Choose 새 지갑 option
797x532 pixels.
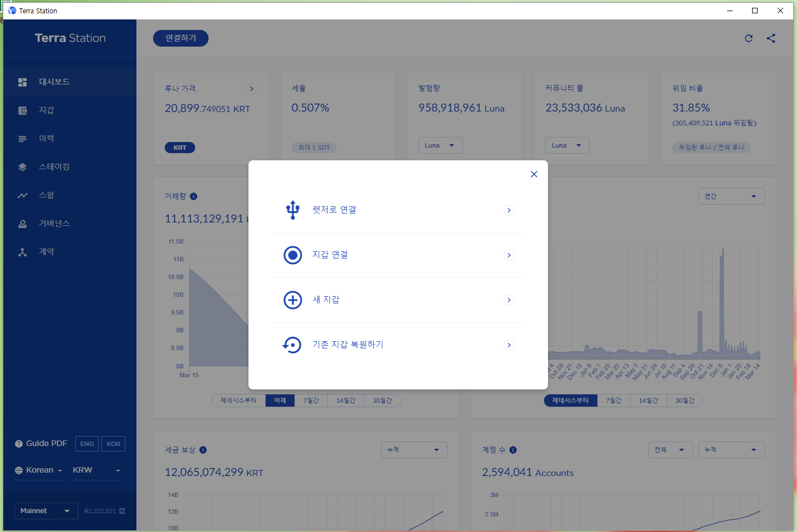(x=398, y=300)
